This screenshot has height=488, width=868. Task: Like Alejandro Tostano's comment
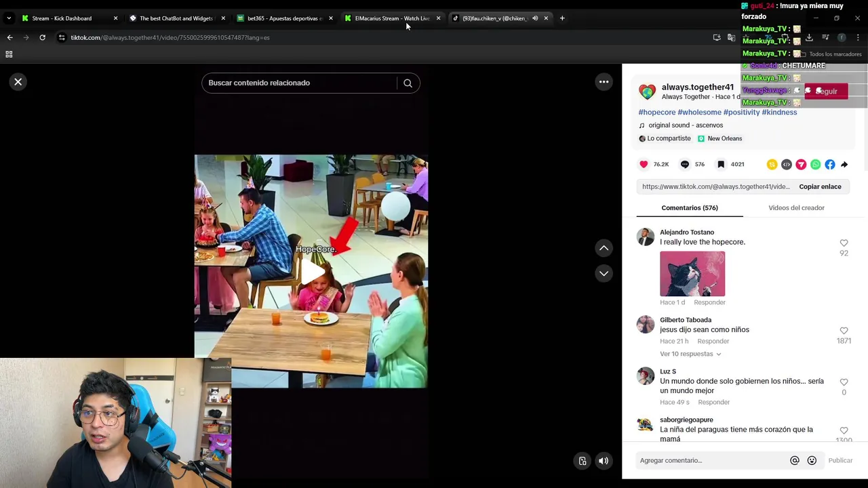(844, 243)
